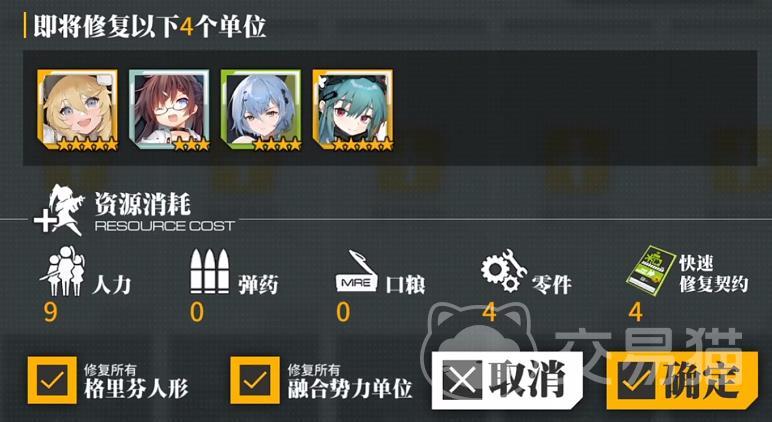Select the blue-haired four-star doll portrait

point(260,110)
